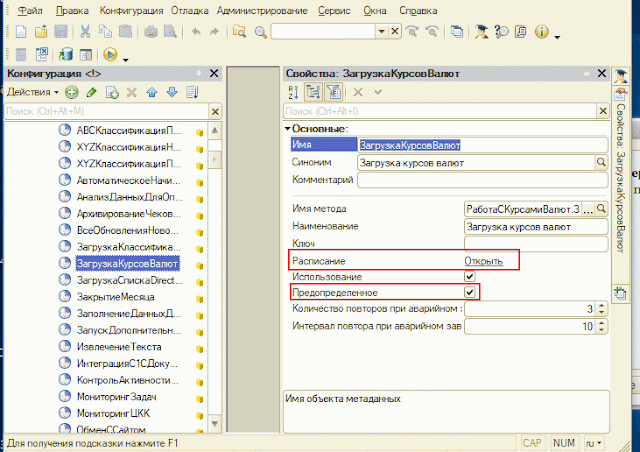Image resolution: width=640 pixels, height=452 pixels.
Task: Click the Move up arrow icon
Action: (x=152, y=92)
